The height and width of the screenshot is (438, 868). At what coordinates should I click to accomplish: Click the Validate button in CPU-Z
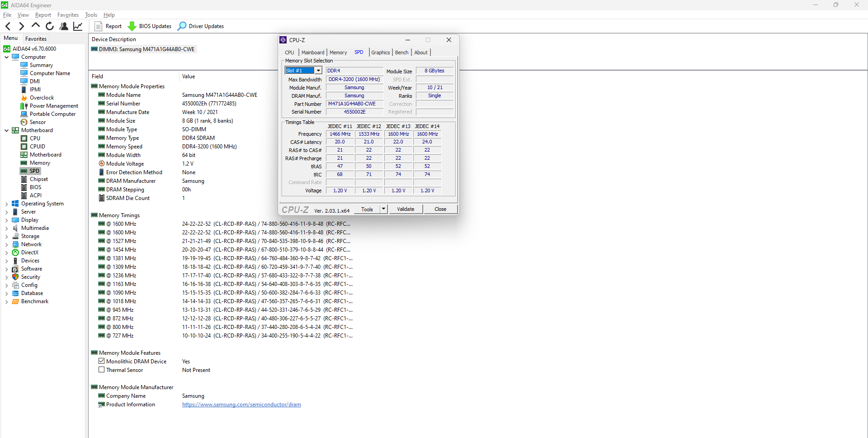pos(406,209)
